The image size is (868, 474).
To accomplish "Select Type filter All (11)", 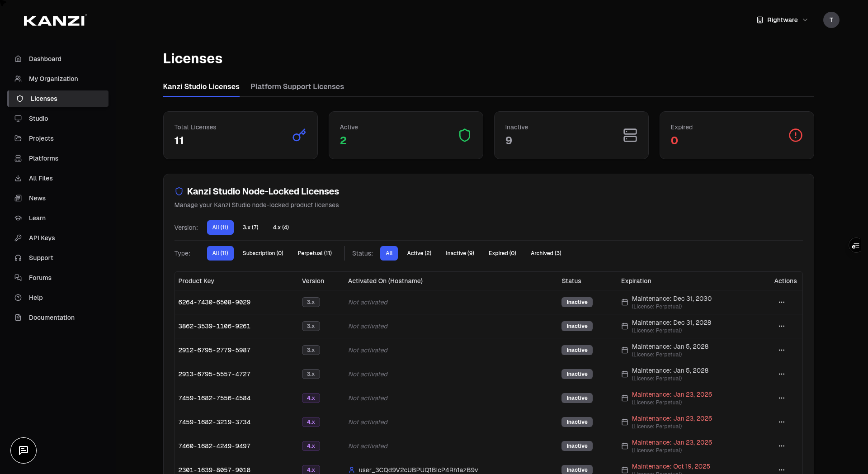I will click(x=220, y=253).
